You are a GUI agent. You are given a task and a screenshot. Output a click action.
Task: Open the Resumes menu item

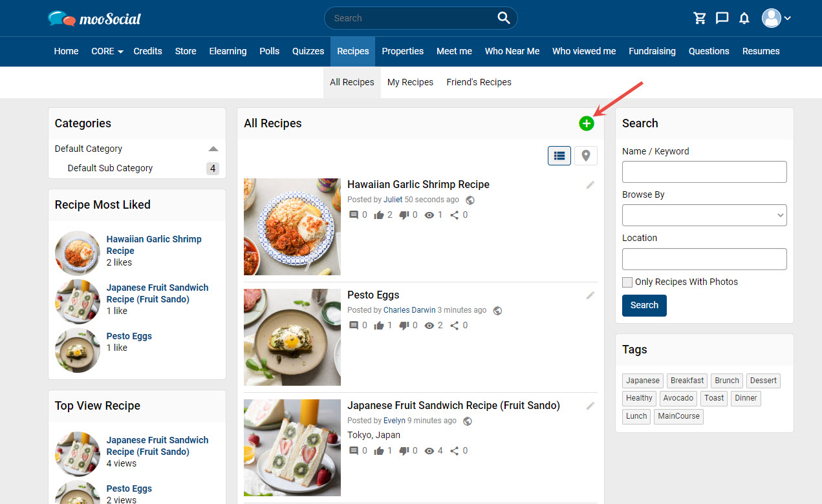[x=761, y=51]
